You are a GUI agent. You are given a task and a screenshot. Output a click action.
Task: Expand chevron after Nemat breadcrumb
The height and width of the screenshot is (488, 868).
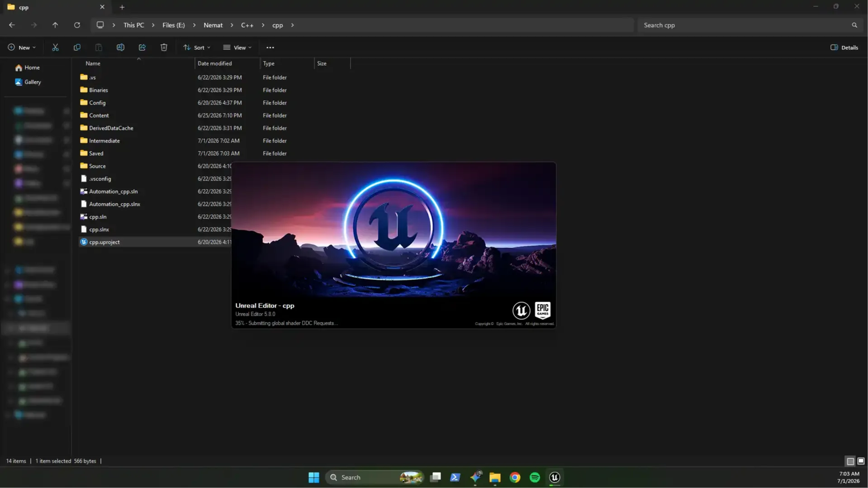232,25
